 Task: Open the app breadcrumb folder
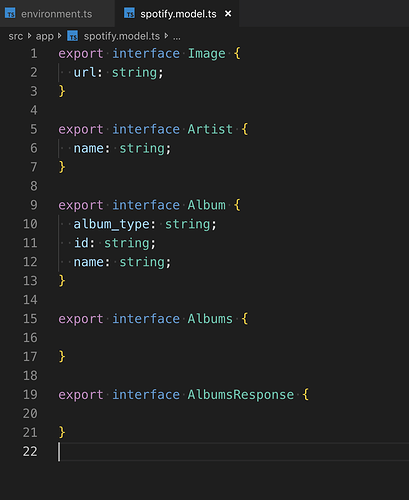tap(45, 36)
